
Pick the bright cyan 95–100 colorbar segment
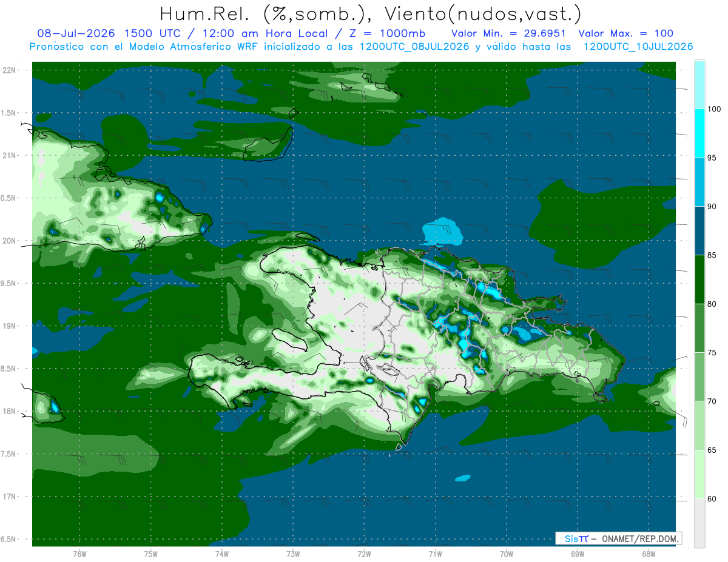point(699,133)
